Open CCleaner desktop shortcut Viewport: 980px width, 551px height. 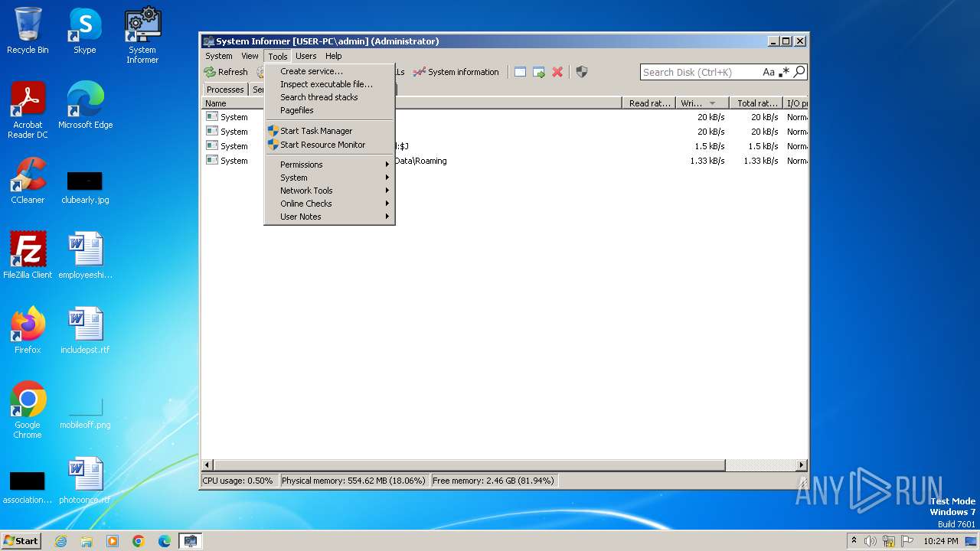tap(28, 181)
